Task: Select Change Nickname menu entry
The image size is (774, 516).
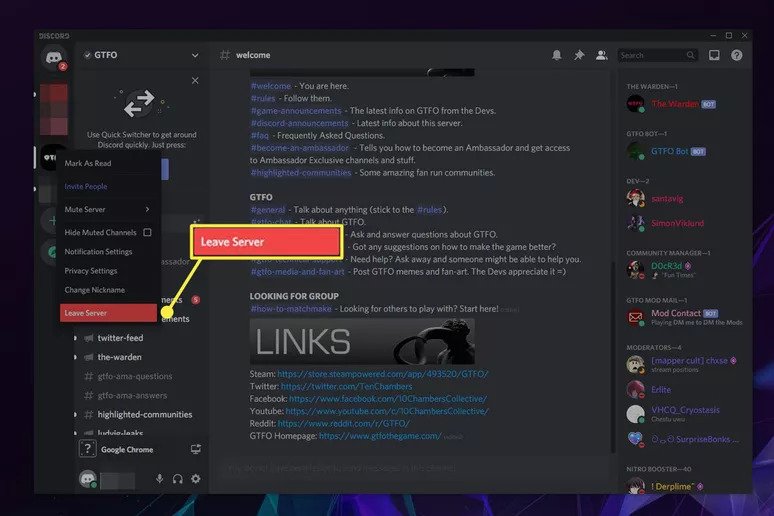Action: point(108,290)
